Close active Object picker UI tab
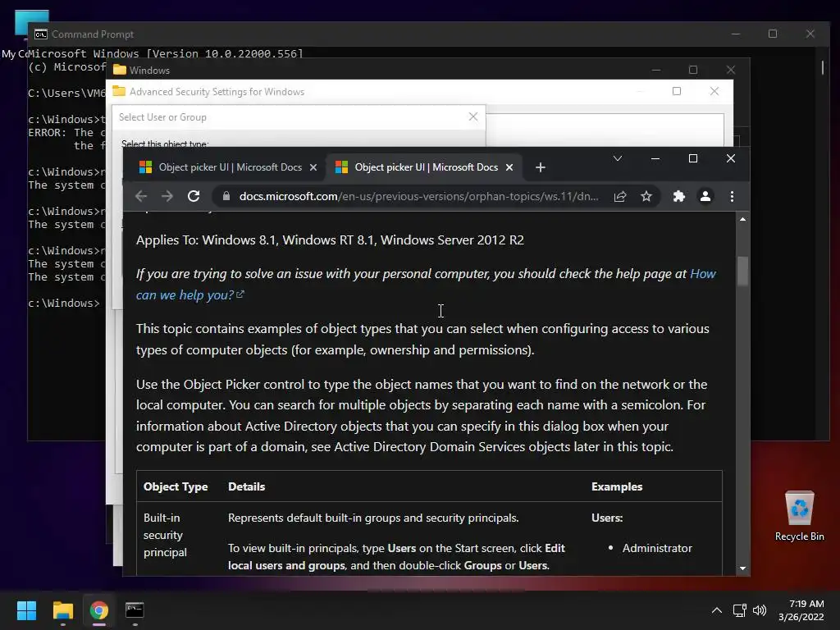The height and width of the screenshot is (630, 840). 509,167
